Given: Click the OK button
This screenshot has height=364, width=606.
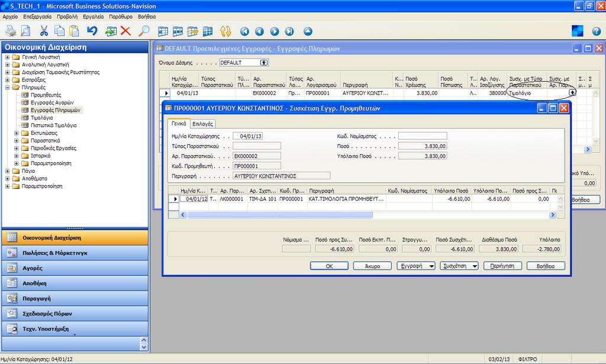Looking at the screenshot, I should (x=329, y=266).
